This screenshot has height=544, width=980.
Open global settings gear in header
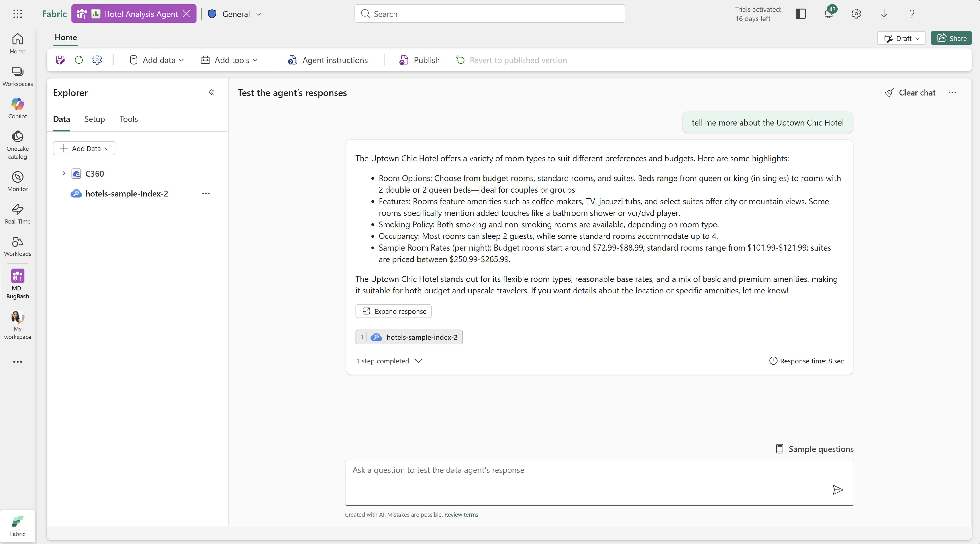pyautogui.click(x=856, y=14)
